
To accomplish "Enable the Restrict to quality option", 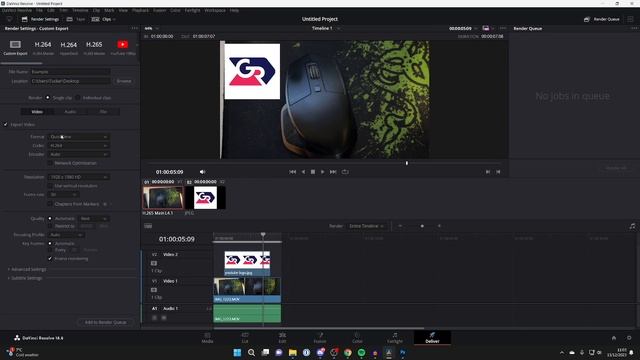I will pos(50,226).
